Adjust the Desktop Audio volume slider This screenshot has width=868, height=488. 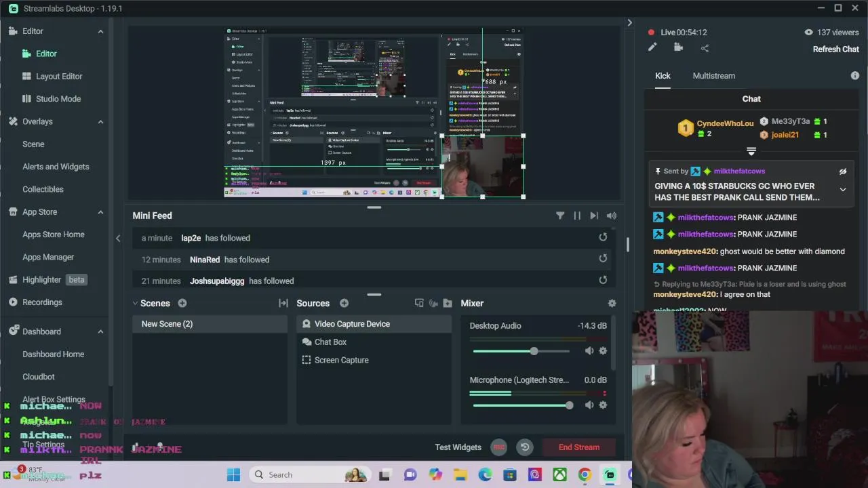click(521, 351)
